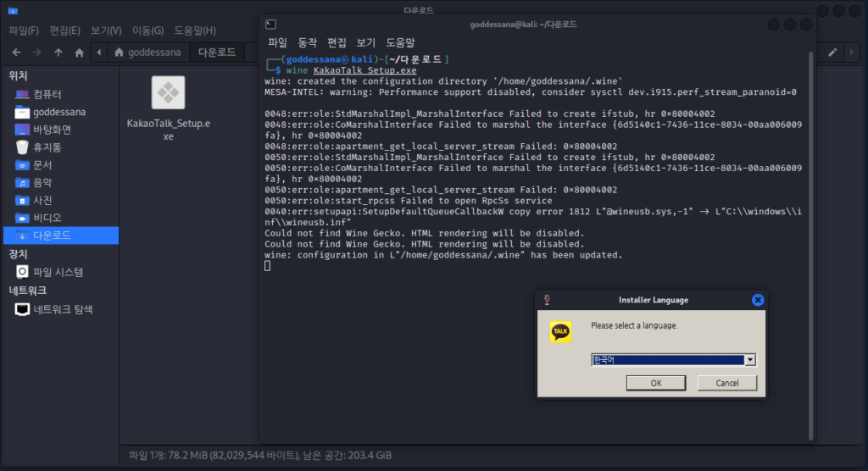Click the path bar left scroll arrow

pyautogui.click(x=99, y=53)
